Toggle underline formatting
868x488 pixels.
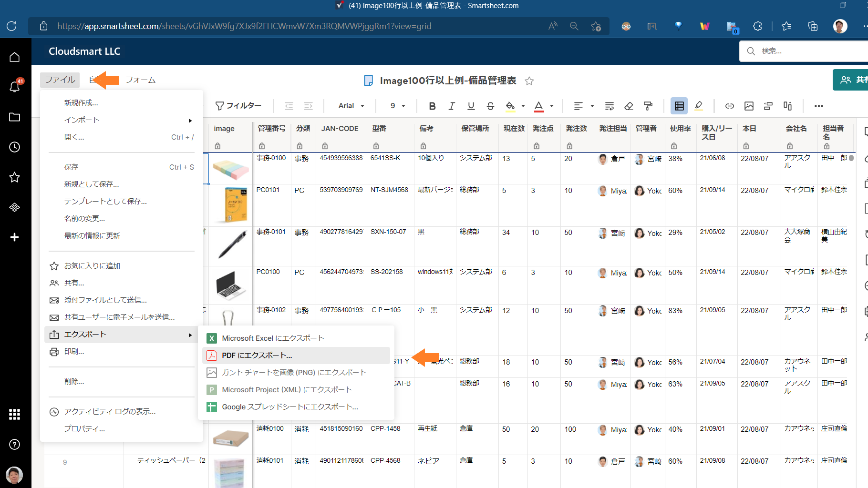pos(471,106)
